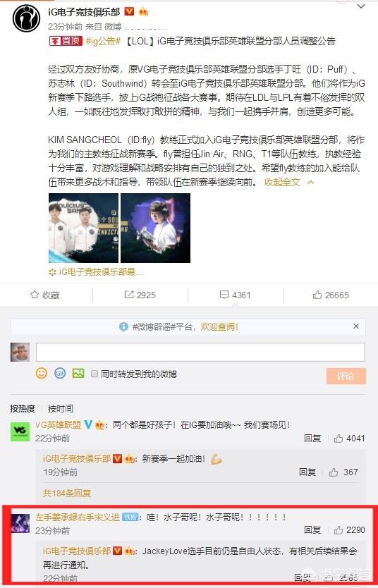Follow the #ig公告# hashtag link

tap(103, 42)
